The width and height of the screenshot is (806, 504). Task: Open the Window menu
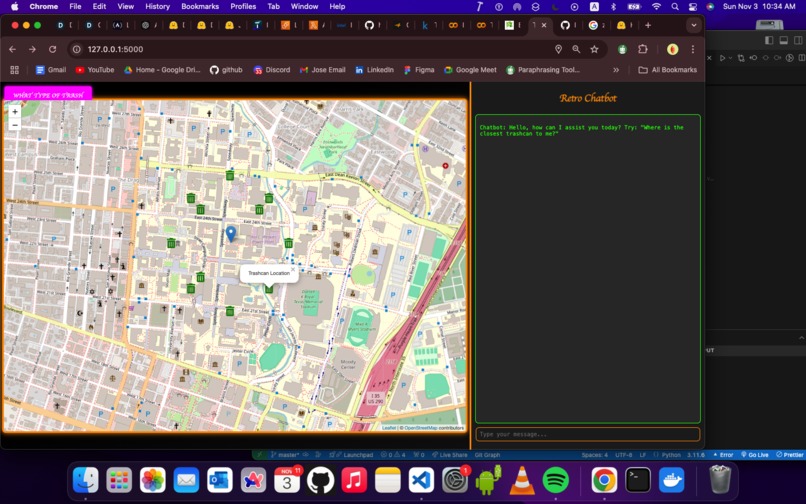304,7
